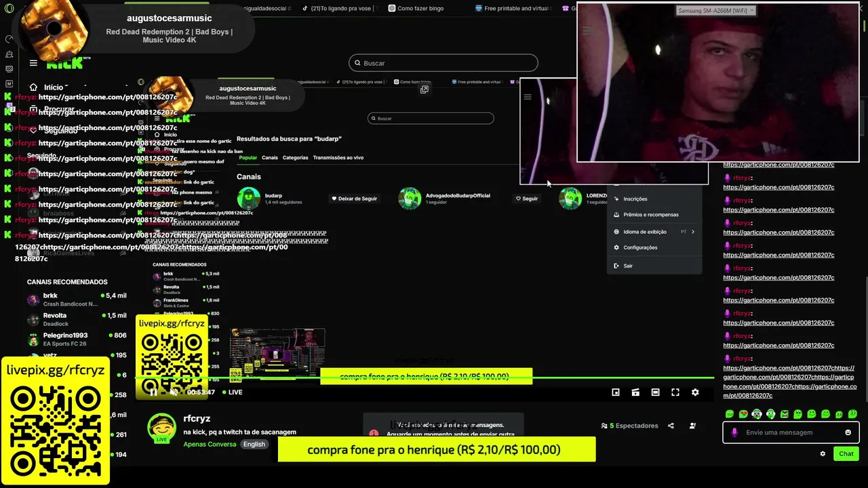868x488 pixels.
Task: Click the clip icon in player controls
Action: (x=635, y=392)
